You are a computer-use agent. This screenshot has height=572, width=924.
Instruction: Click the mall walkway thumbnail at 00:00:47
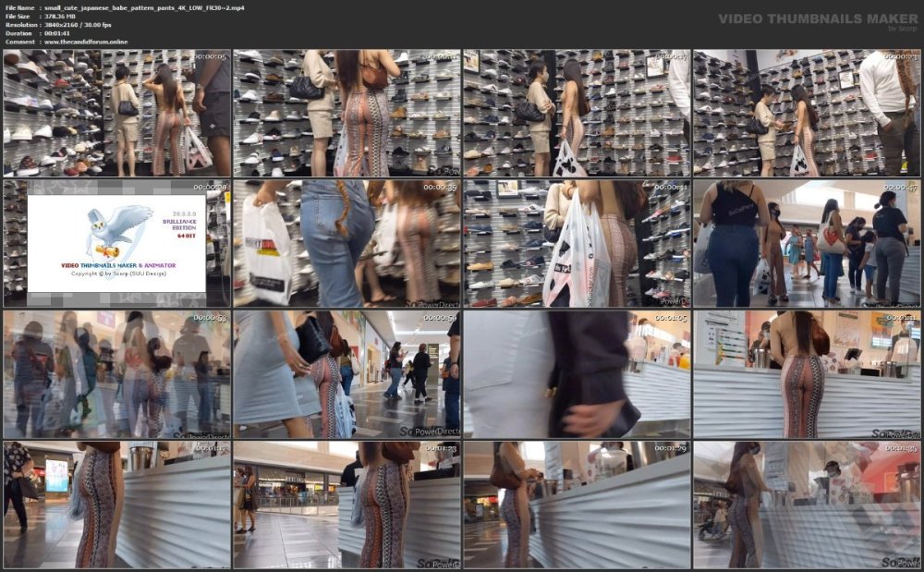807,244
